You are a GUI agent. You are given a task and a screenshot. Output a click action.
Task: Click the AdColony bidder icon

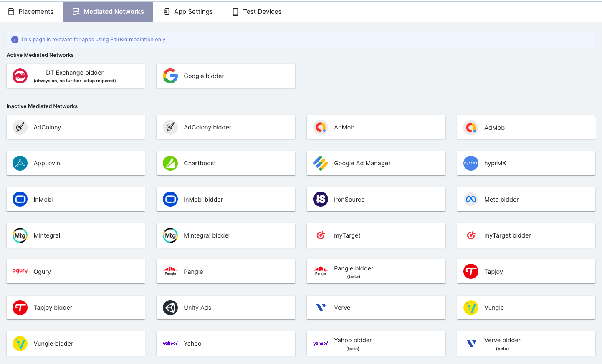click(170, 127)
